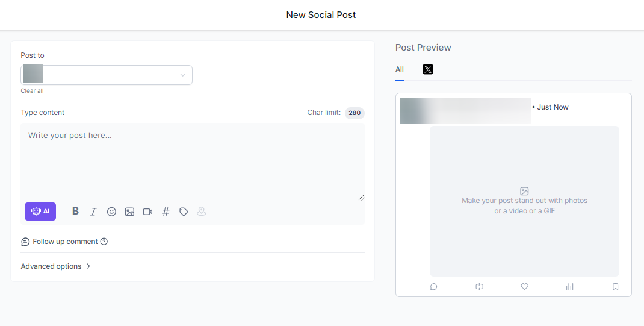644x326 pixels.
Task: Click the bookmark icon in preview
Action: coord(615,287)
